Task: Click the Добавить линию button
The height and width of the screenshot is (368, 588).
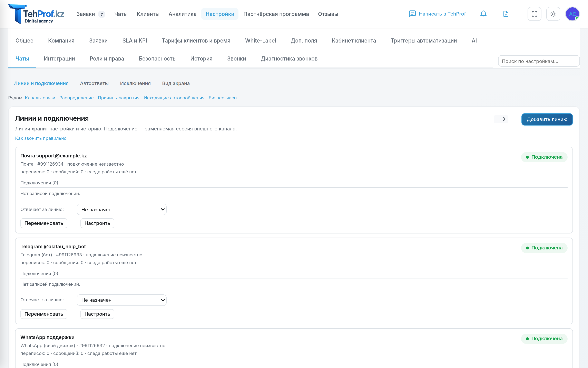Action: pos(547,119)
